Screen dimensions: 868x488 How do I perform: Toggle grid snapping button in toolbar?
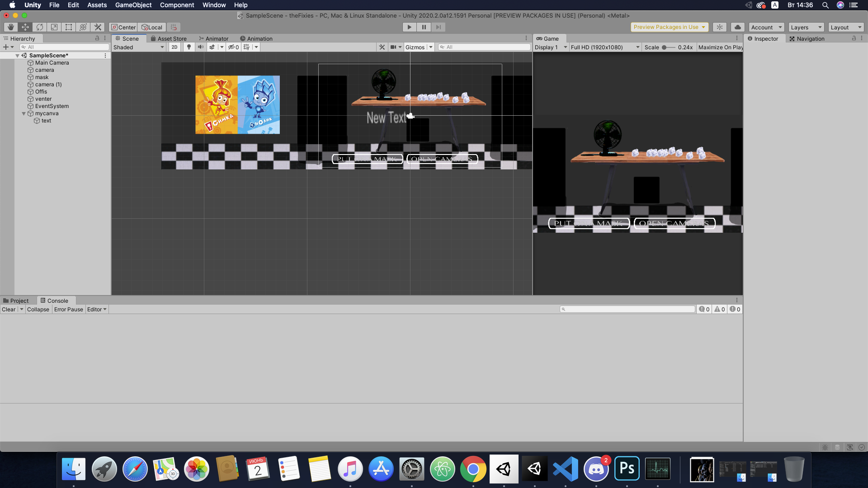174,27
